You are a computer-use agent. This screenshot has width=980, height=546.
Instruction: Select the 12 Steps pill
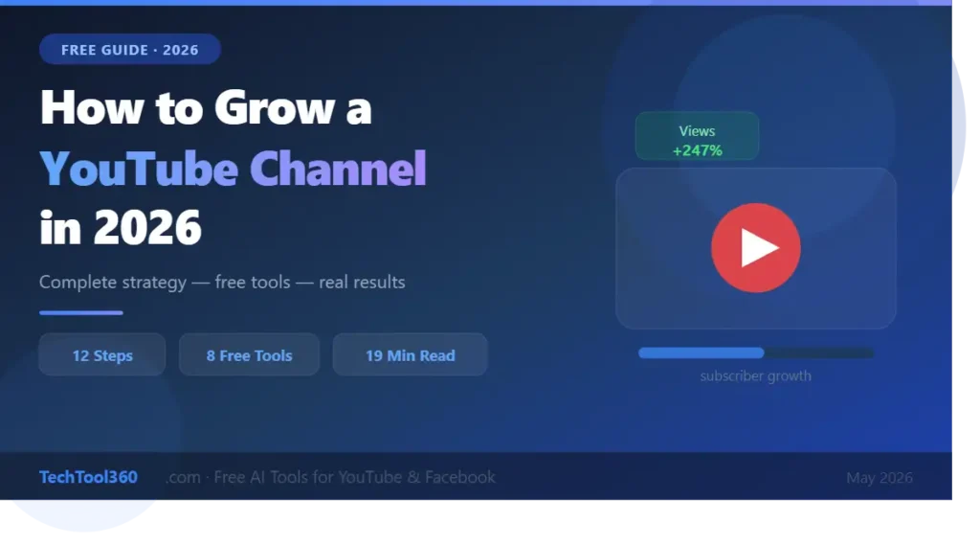[x=102, y=354]
